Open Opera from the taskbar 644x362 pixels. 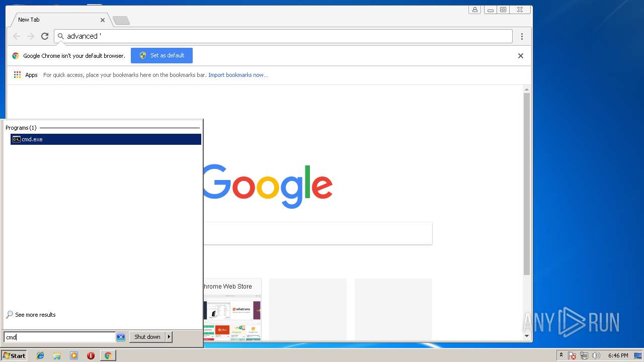91,355
